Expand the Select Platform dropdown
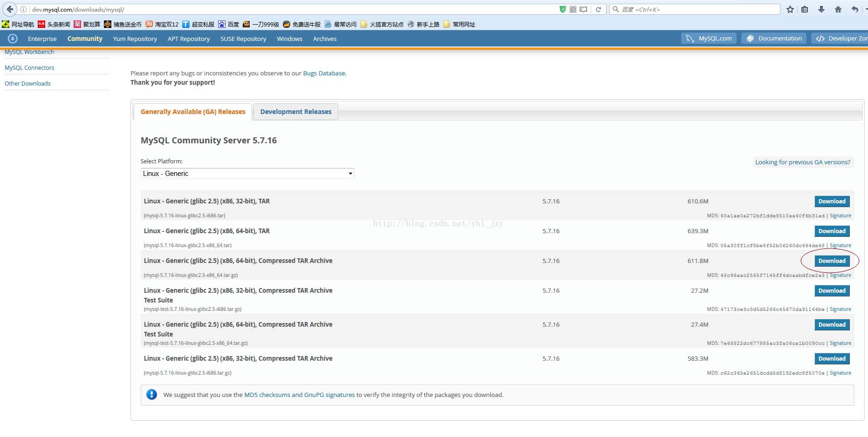Screen dimensions: 868x437 (247, 173)
